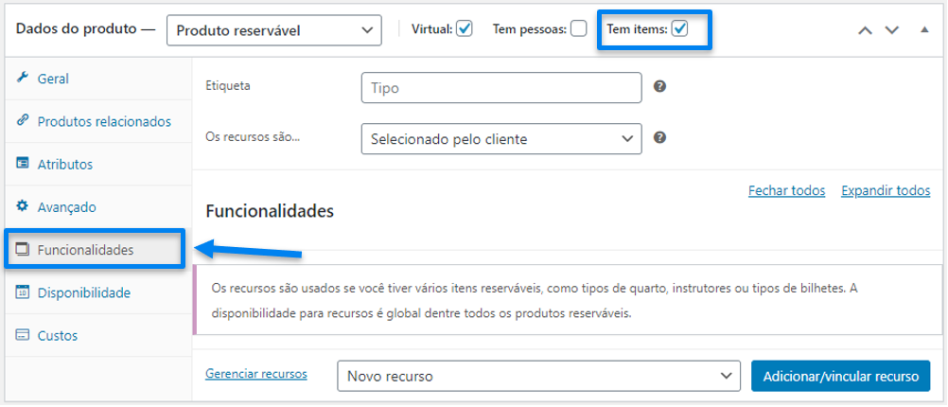Click the help icon next to Etiqueta field
The image size is (948, 407).
pyautogui.click(x=660, y=87)
